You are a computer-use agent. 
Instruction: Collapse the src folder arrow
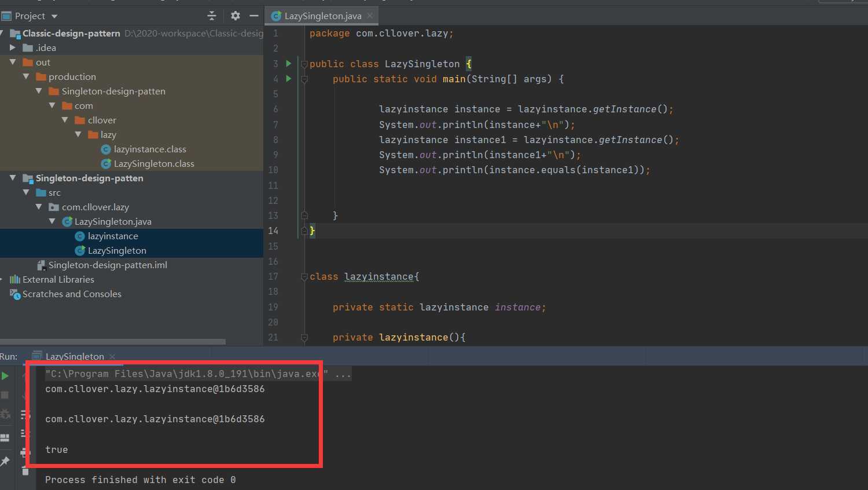[26, 192]
